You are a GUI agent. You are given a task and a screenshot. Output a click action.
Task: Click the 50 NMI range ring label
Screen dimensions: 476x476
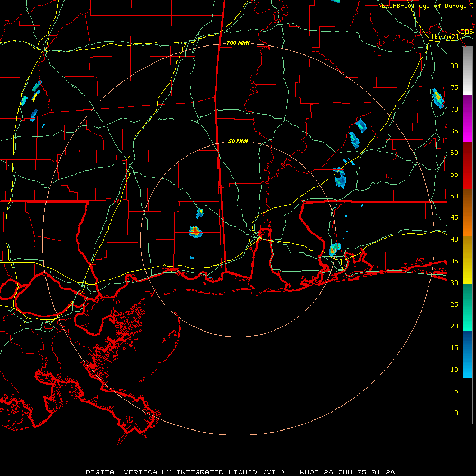pyautogui.click(x=238, y=141)
